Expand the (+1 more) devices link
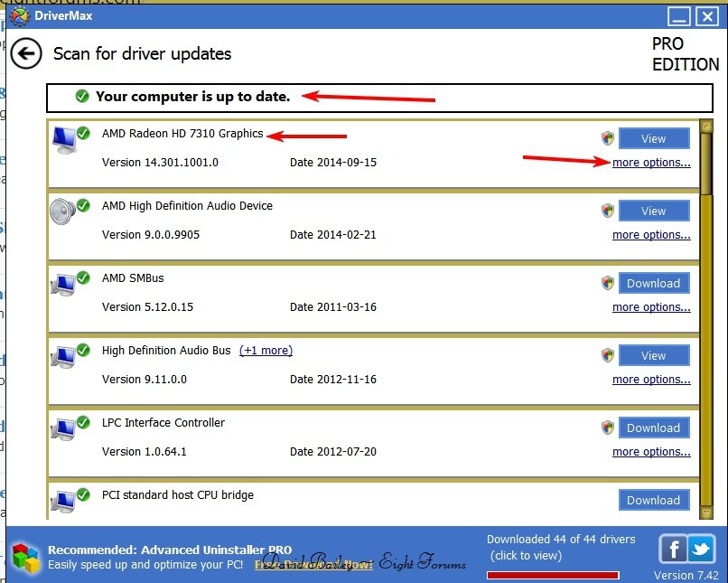 [x=266, y=351]
